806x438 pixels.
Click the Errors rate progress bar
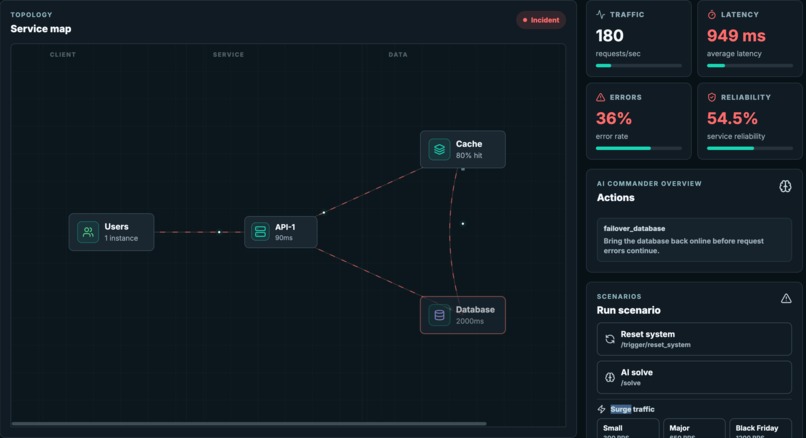[x=638, y=149]
